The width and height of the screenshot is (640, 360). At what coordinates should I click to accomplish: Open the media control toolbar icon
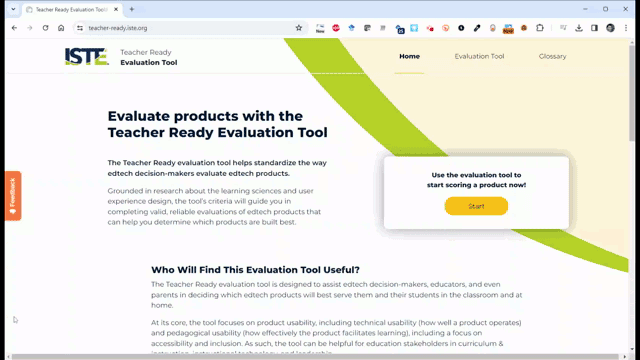coord(563,28)
